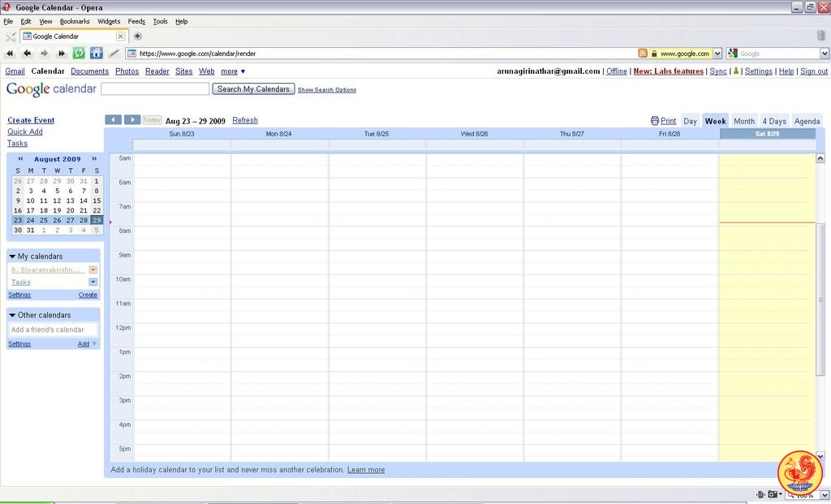
Task: Switch to Month view
Action: pos(743,121)
